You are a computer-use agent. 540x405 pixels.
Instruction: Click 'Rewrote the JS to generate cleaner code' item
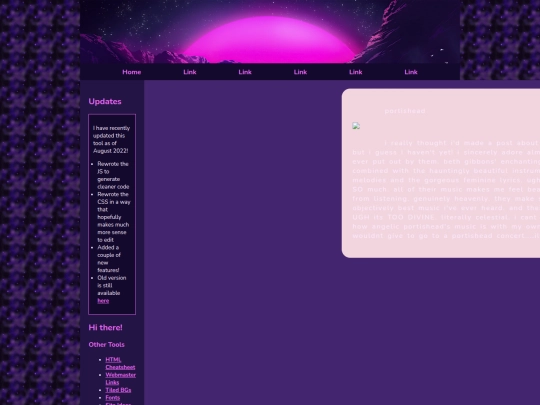pos(113,175)
